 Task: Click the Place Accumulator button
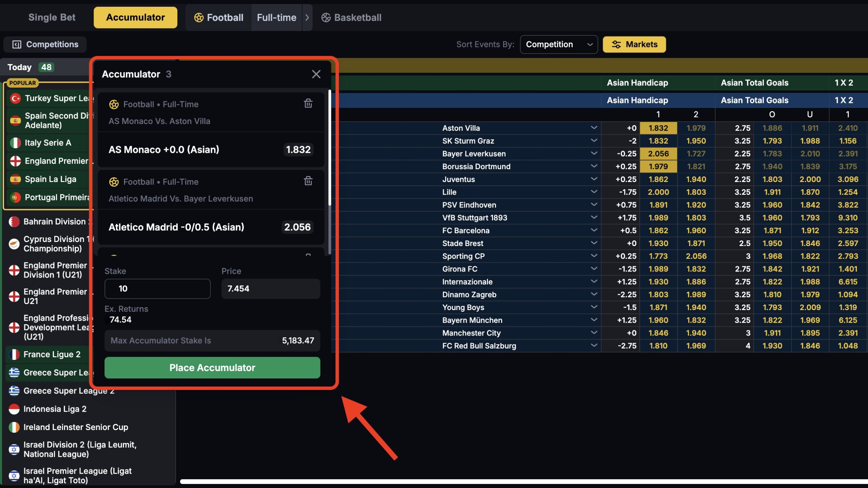pyautogui.click(x=212, y=368)
